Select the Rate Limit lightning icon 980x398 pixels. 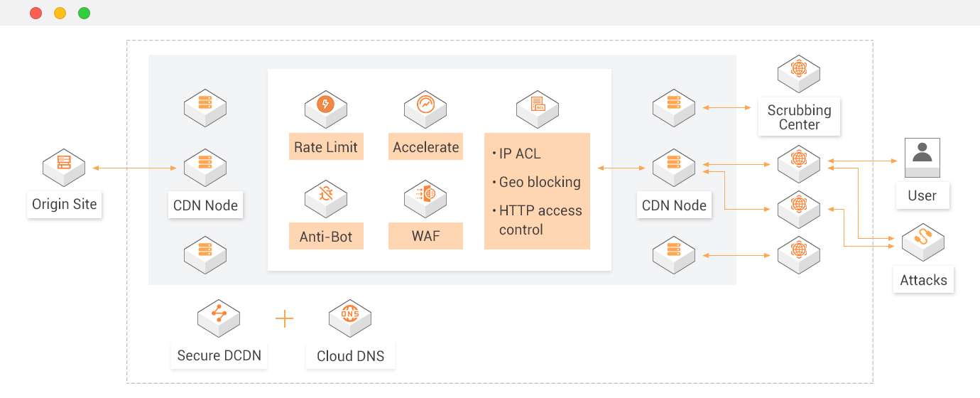(325, 107)
